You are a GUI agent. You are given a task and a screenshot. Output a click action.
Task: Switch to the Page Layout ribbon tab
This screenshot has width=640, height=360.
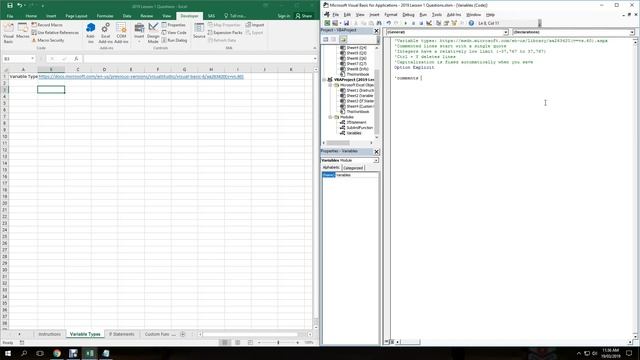76,16
